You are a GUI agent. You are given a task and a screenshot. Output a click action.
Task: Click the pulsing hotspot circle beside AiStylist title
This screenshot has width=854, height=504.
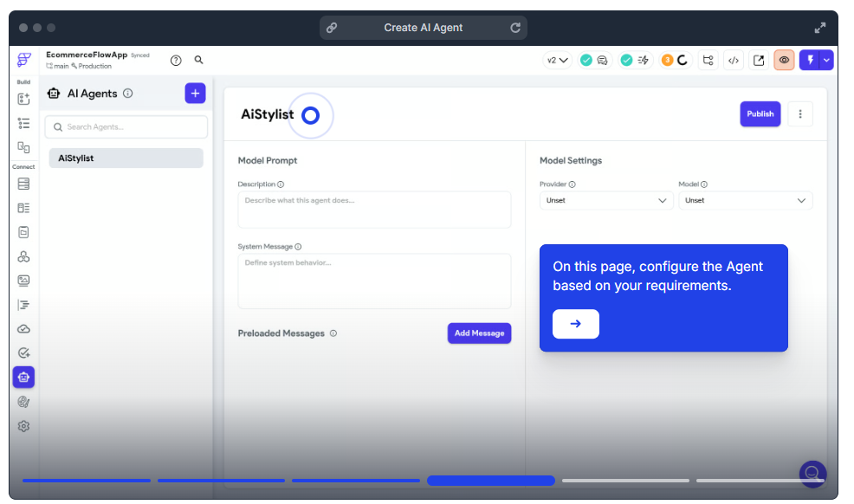[x=310, y=115]
